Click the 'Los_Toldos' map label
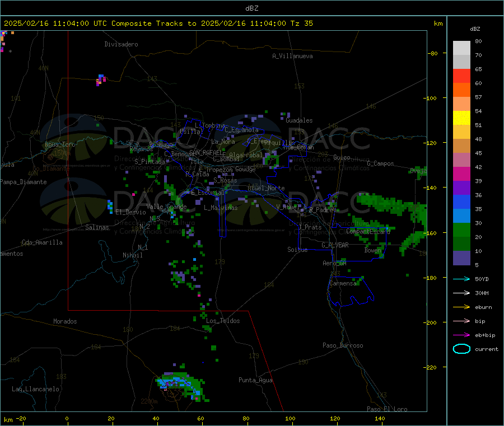The width and height of the screenshot is (504, 426). tap(223, 321)
